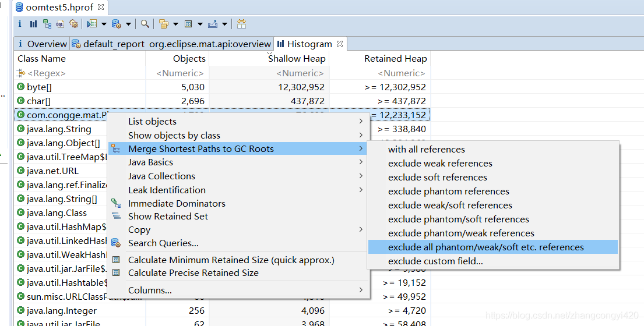The width and height of the screenshot is (644, 326).
Task: Select 'exclude all phantom/weak/soft etc. references'
Action: 486,247
